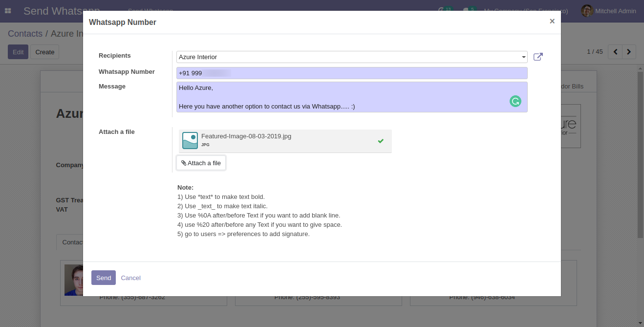Click the Featured-Image JPG file icon
644x327 pixels.
190,141
